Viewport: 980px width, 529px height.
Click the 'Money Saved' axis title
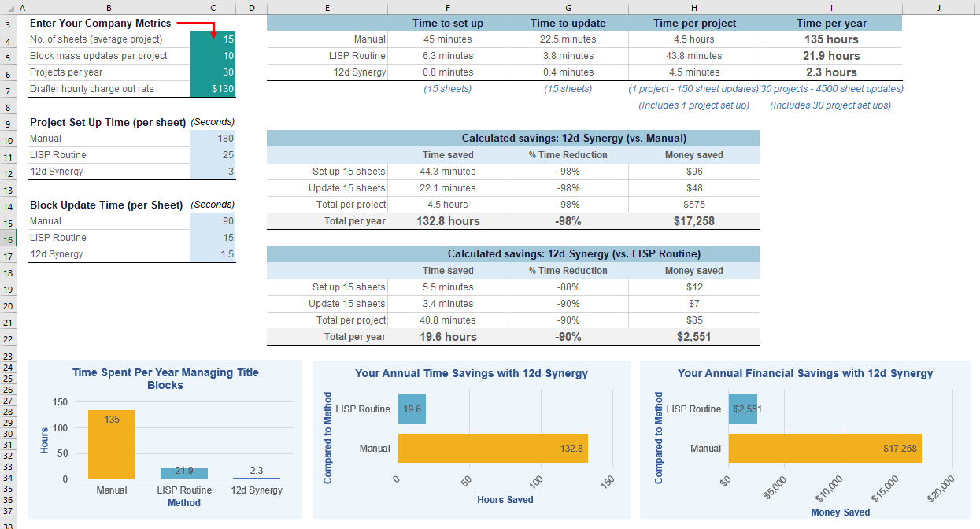[x=841, y=512]
